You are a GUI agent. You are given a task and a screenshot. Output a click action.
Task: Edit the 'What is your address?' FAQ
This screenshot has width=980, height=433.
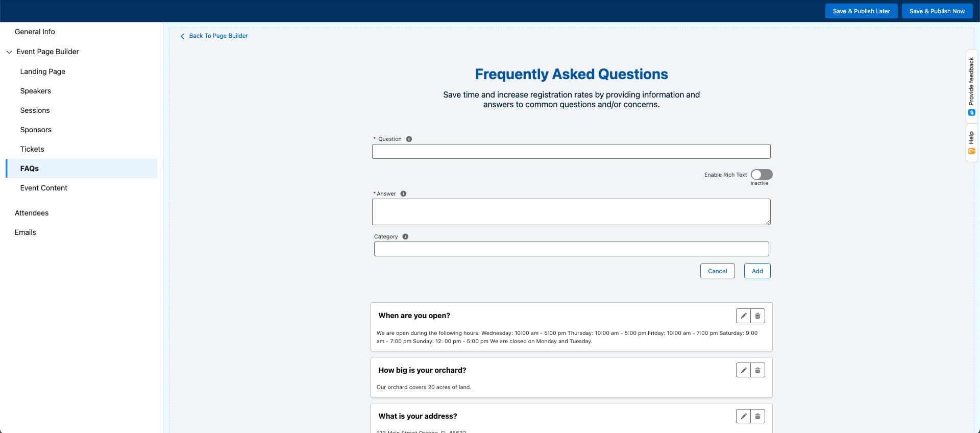743,417
